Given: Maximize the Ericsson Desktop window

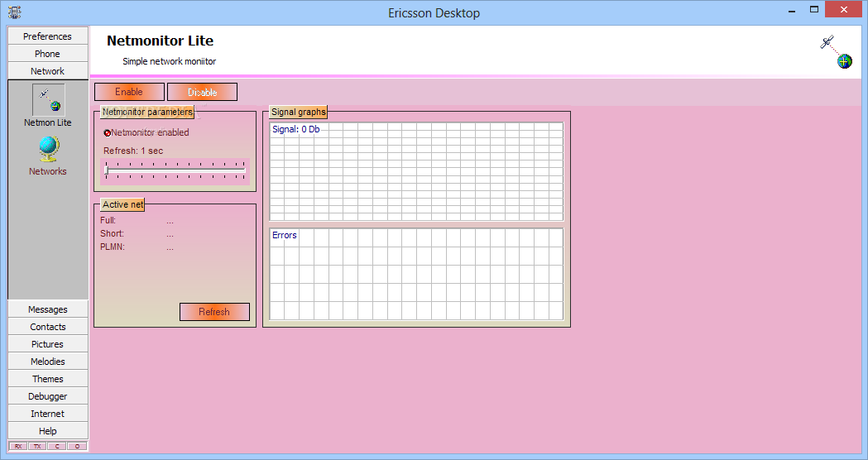Looking at the screenshot, I should coord(814,10).
